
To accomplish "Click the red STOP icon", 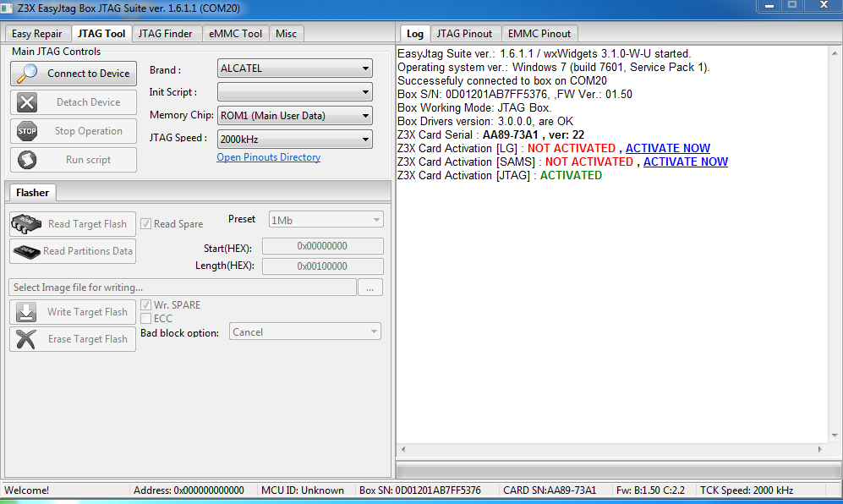I will [27, 131].
